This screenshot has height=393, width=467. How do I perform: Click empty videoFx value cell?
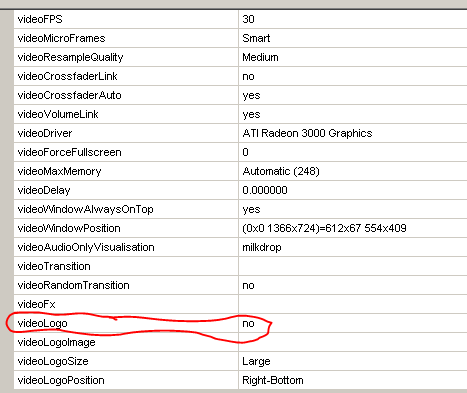click(353, 304)
